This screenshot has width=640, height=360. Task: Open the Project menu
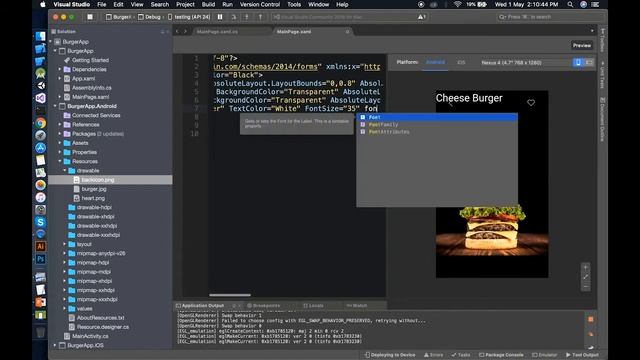tap(185, 4)
